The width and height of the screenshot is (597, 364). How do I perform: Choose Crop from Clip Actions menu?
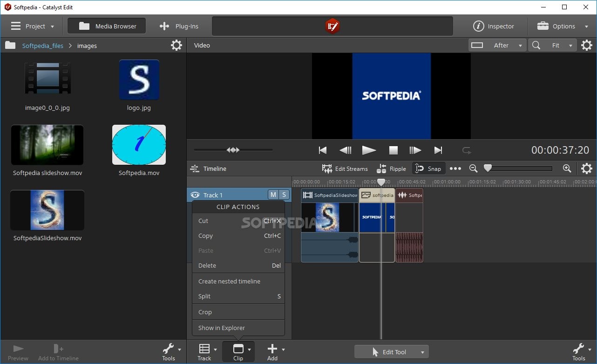(x=238, y=312)
